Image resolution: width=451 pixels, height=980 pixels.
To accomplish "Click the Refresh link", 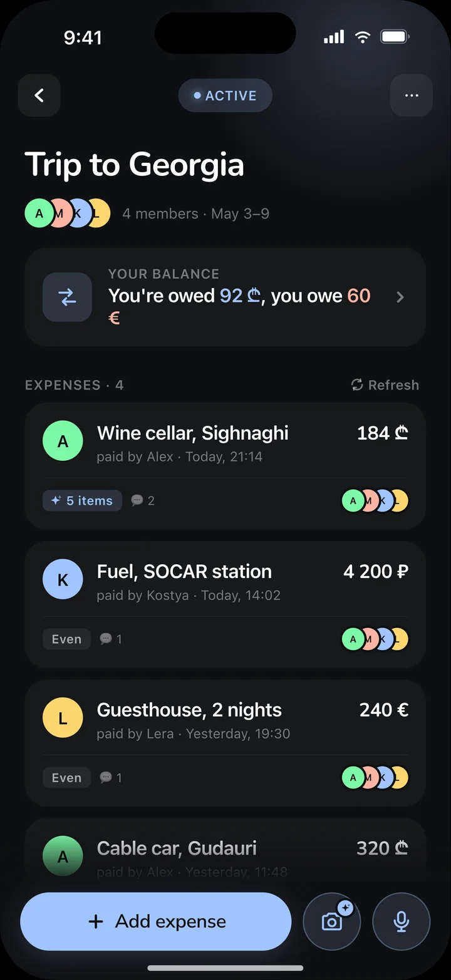I will click(x=385, y=384).
